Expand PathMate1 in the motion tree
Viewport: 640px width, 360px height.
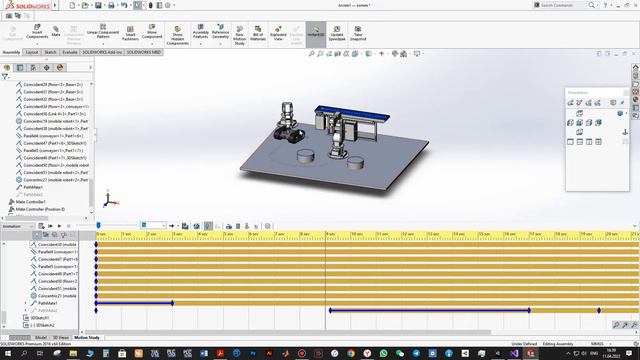(x=26, y=303)
